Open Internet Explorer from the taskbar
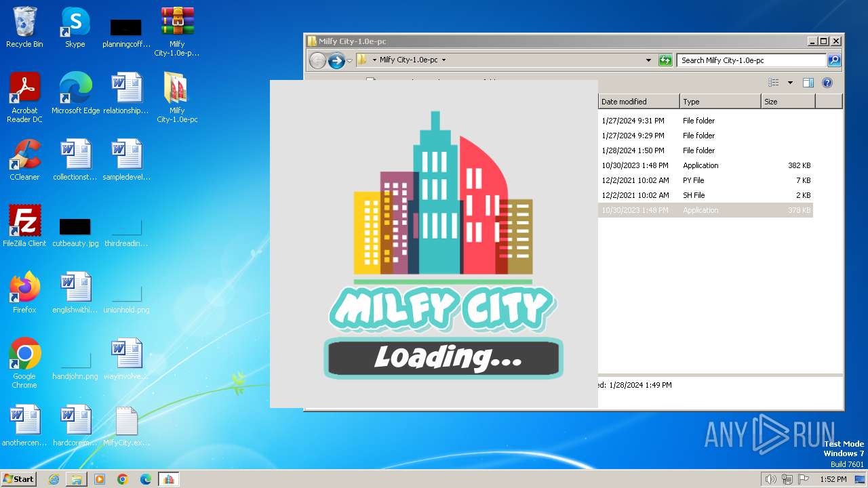The width and height of the screenshot is (868, 488). 54,479
